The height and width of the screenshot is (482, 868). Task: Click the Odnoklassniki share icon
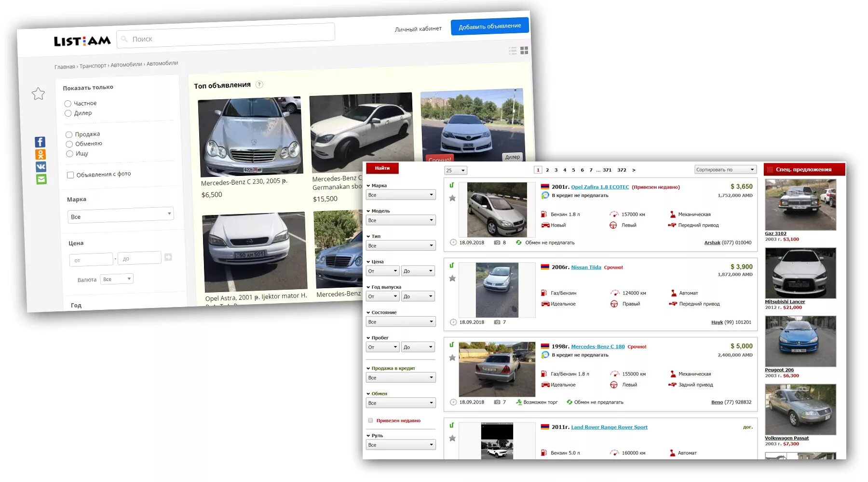[x=41, y=154]
